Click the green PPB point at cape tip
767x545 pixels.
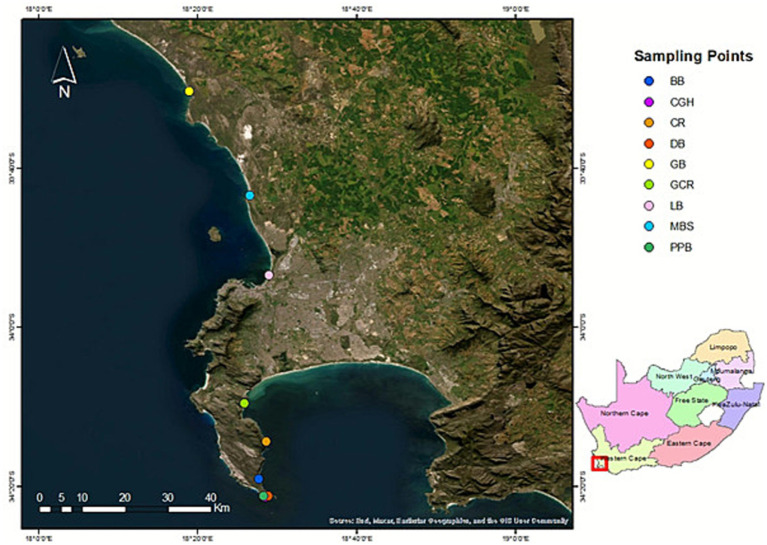(x=263, y=496)
